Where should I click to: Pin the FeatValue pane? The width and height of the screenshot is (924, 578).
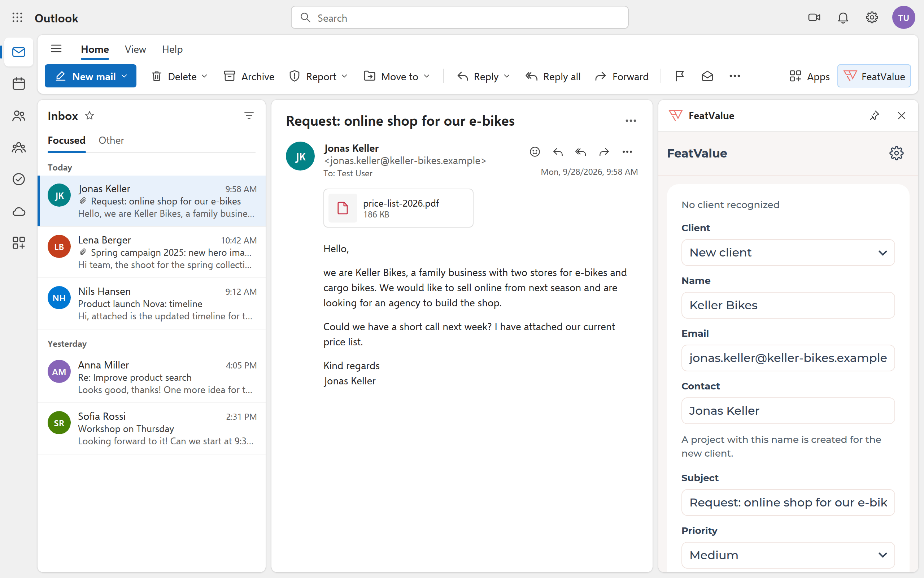tap(874, 116)
